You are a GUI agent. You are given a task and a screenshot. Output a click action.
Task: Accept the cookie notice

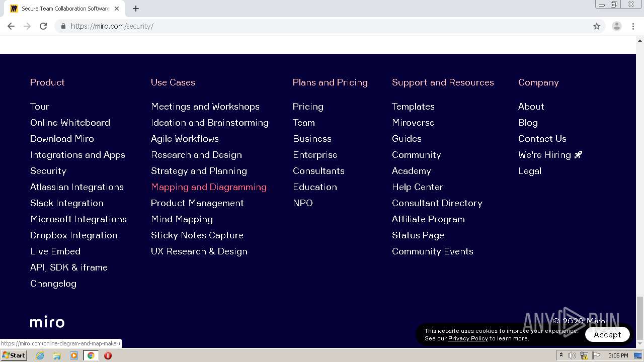(x=607, y=334)
